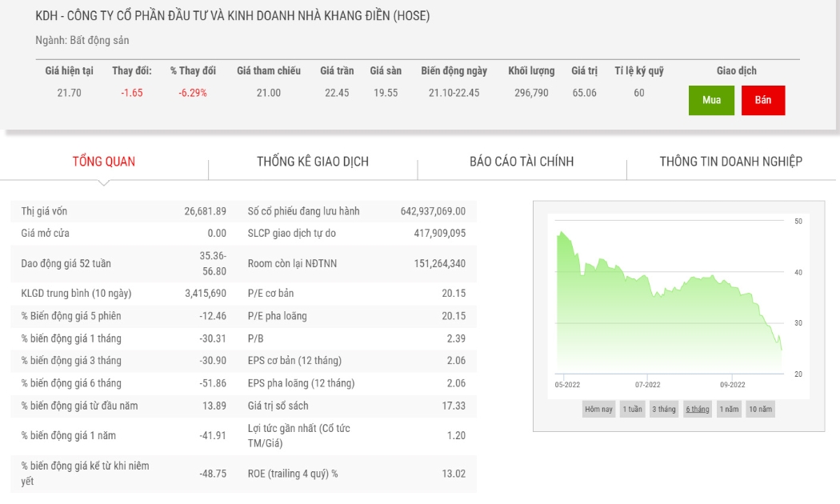Go to THÔNG TIN DOANH NGHIỆP tab
The width and height of the screenshot is (840, 504).
pos(730,162)
